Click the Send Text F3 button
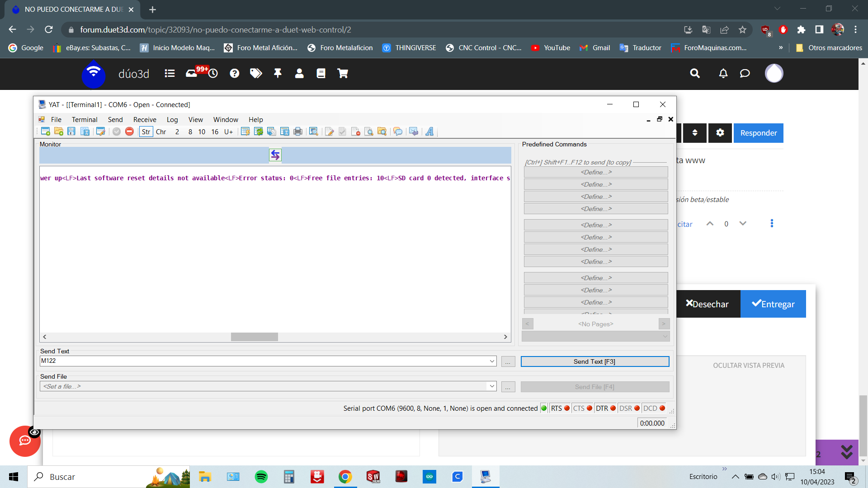868x488 pixels. click(595, 361)
